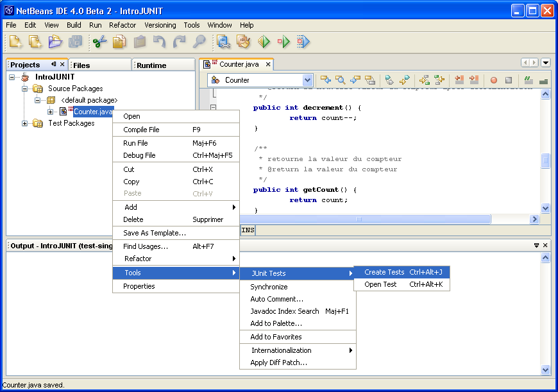558x392 pixels.
Task: Collapse the <default package> node
Action: 37,100
